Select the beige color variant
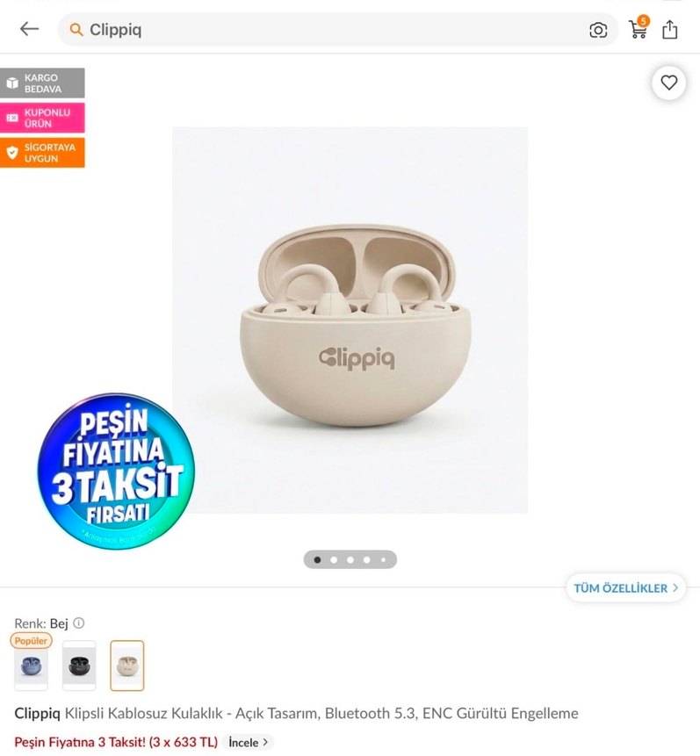 tap(126, 666)
